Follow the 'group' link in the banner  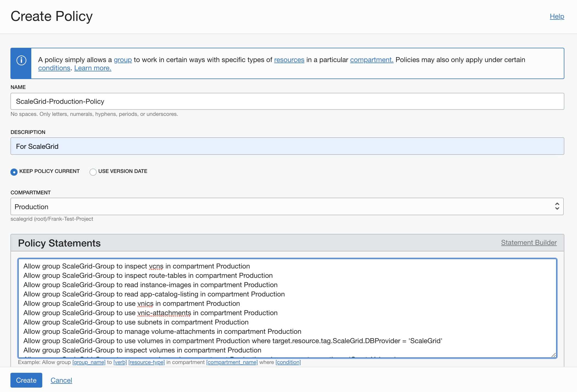(x=123, y=60)
